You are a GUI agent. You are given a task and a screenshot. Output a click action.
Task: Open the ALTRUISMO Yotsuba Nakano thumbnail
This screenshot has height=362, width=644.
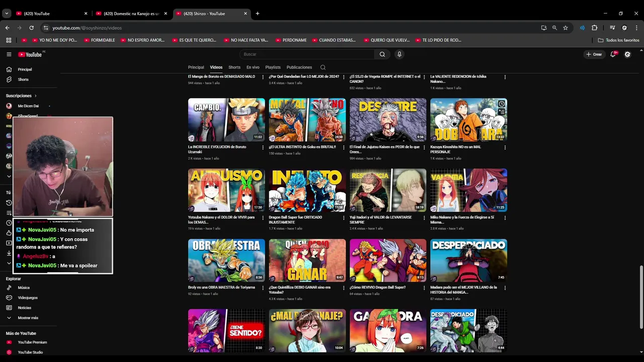tap(226, 190)
